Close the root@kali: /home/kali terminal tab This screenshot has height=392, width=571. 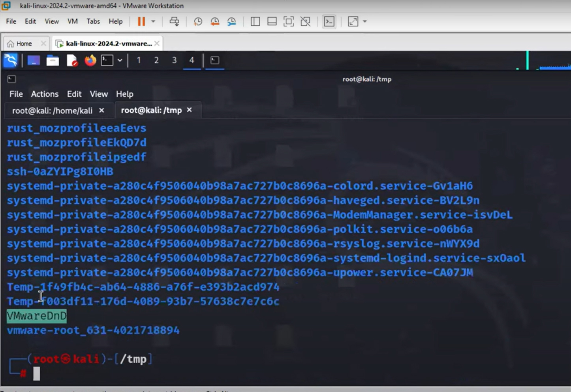point(101,110)
